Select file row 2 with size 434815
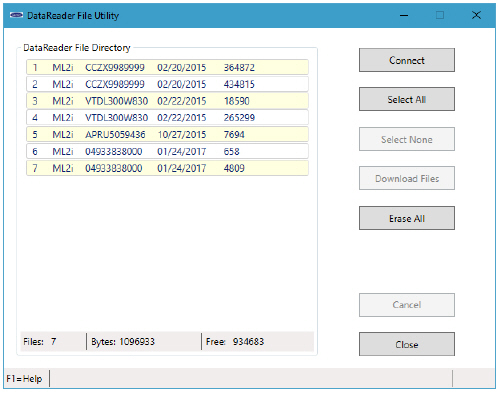Viewport: 498px width, 393px height. tap(167, 84)
